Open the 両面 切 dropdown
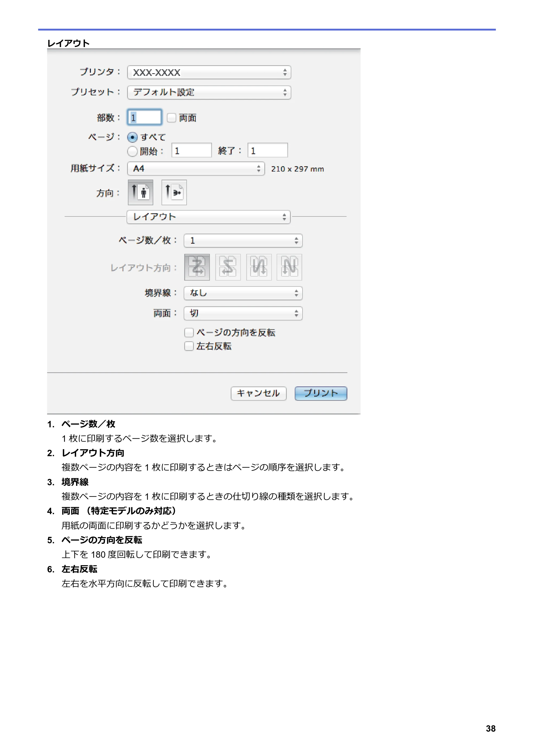The image size is (534, 756). coord(243,313)
